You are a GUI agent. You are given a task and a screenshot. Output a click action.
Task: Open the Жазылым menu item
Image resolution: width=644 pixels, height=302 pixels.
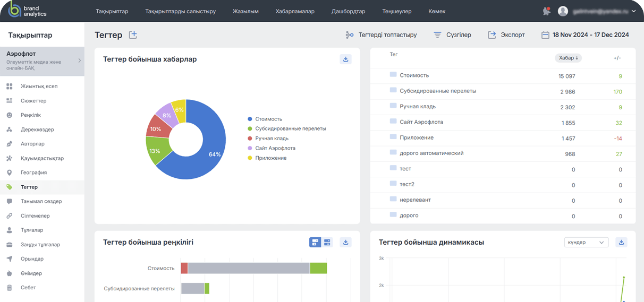point(245,11)
